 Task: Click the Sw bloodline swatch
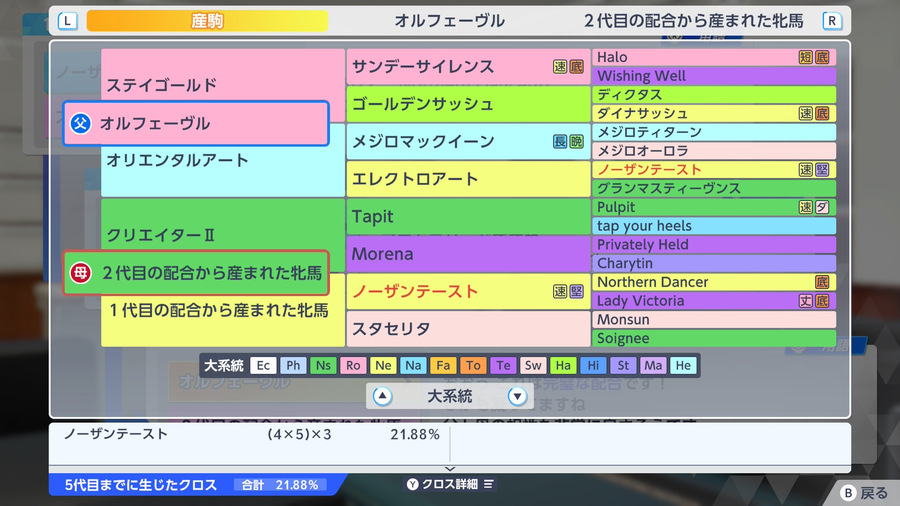(x=533, y=365)
